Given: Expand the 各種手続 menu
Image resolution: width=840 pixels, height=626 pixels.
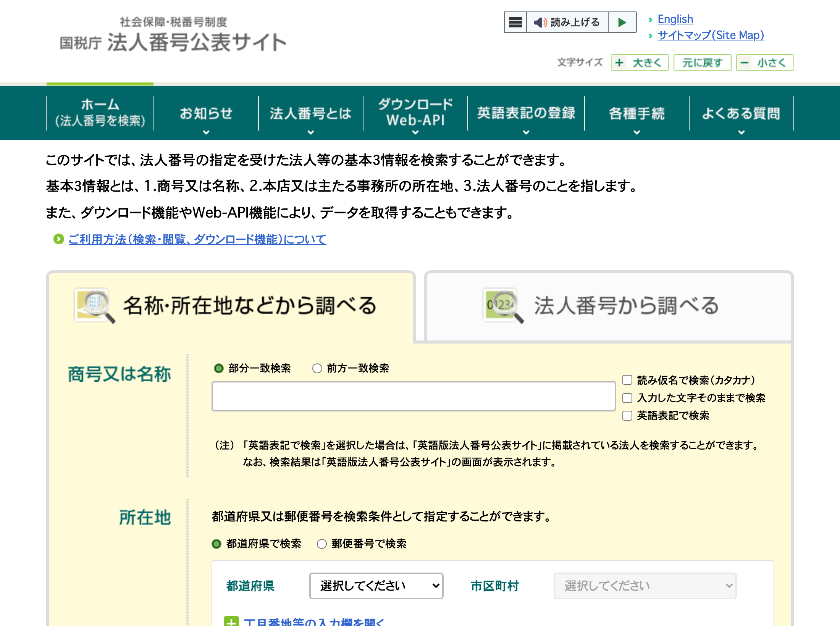Looking at the screenshot, I should coord(637,113).
